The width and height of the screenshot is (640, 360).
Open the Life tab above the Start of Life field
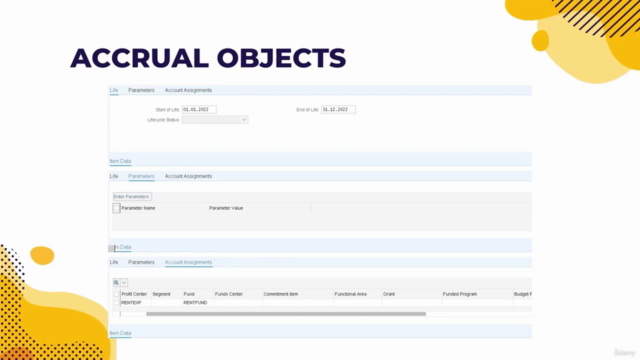tap(114, 90)
